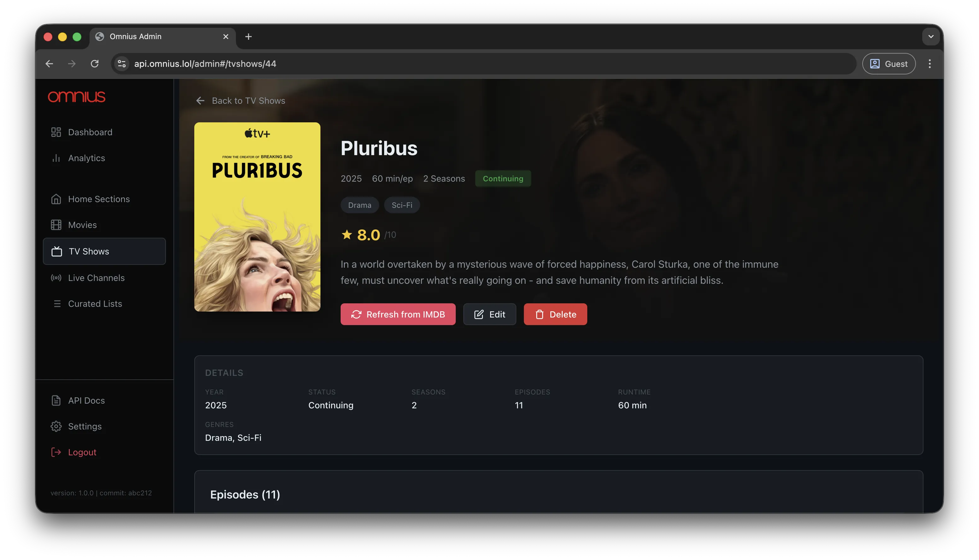
Task: Click the Settings gear icon
Action: [56, 427]
